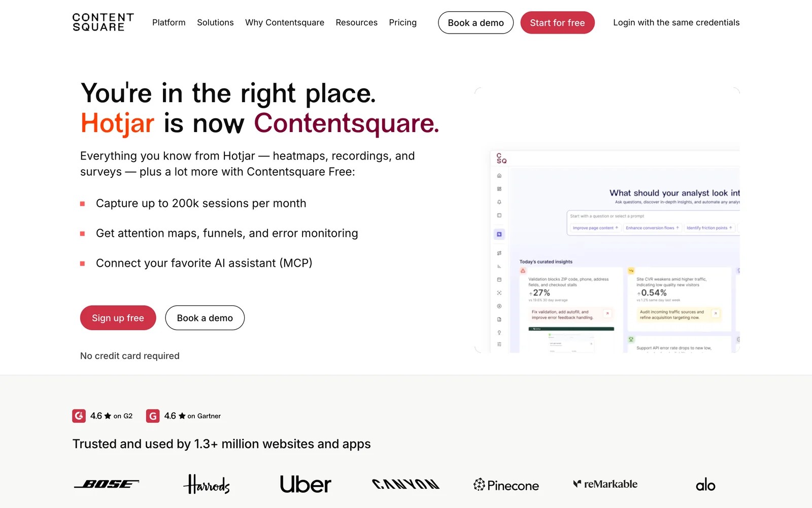Click the alo brand logo
The width and height of the screenshot is (812, 508).
tap(705, 485)
